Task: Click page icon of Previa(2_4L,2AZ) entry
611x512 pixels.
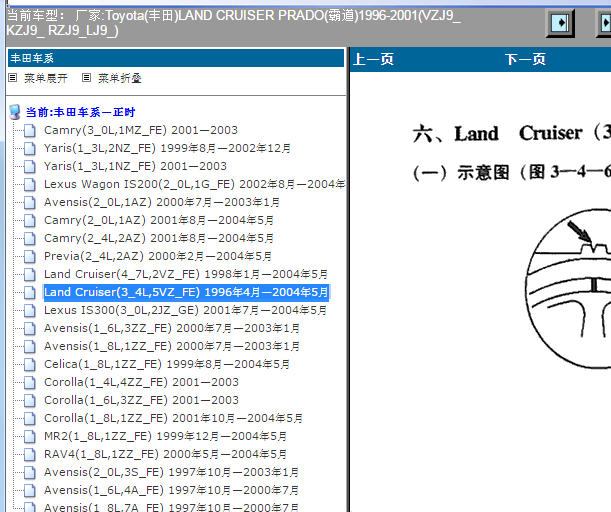Action: click(x=30, y=256)
